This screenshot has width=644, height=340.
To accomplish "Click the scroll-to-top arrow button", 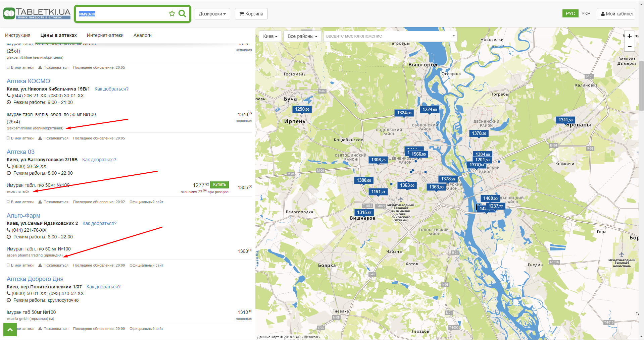I will pos(10,330).
